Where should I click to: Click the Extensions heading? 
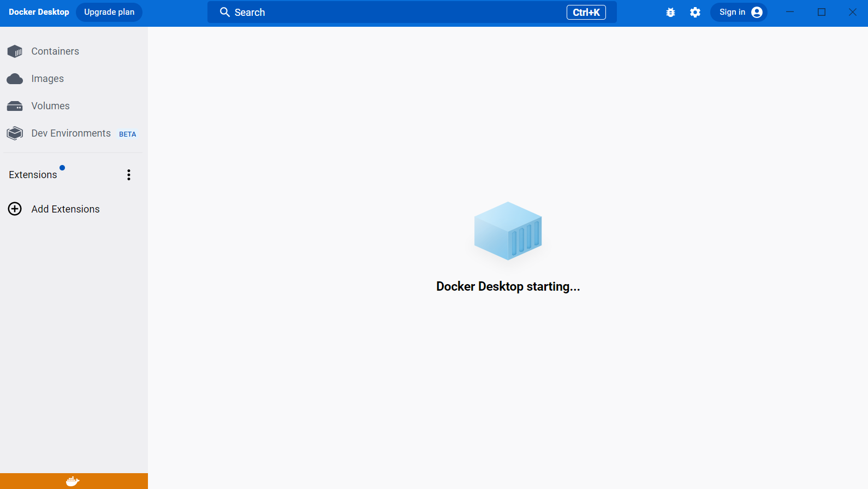33,175
